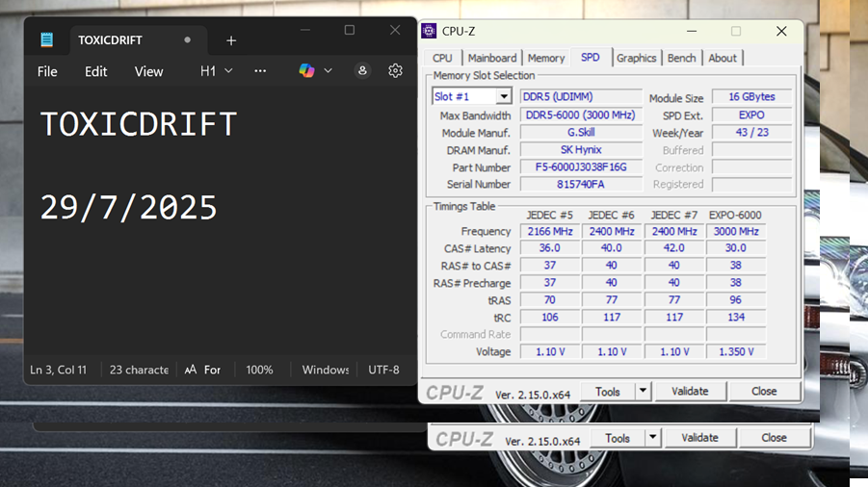Click Validate in the rear CPU-Z window

click(x=699, y=437)
